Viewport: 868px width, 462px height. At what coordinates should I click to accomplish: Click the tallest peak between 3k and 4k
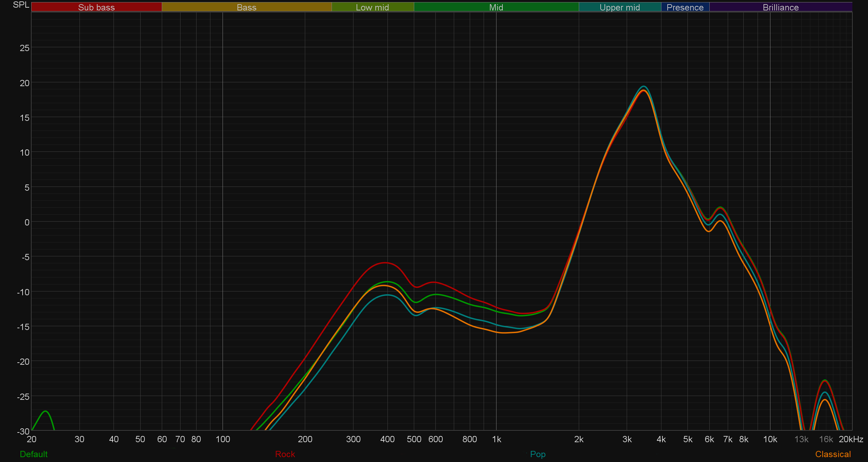(x=644, y=86)
